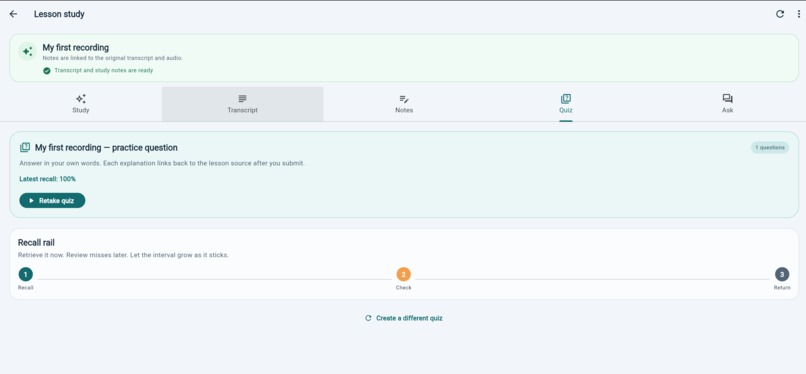This screenshot has width=806, height=374.
Task: Click the Answer in your own words text
Action: [x=162, y=163]
